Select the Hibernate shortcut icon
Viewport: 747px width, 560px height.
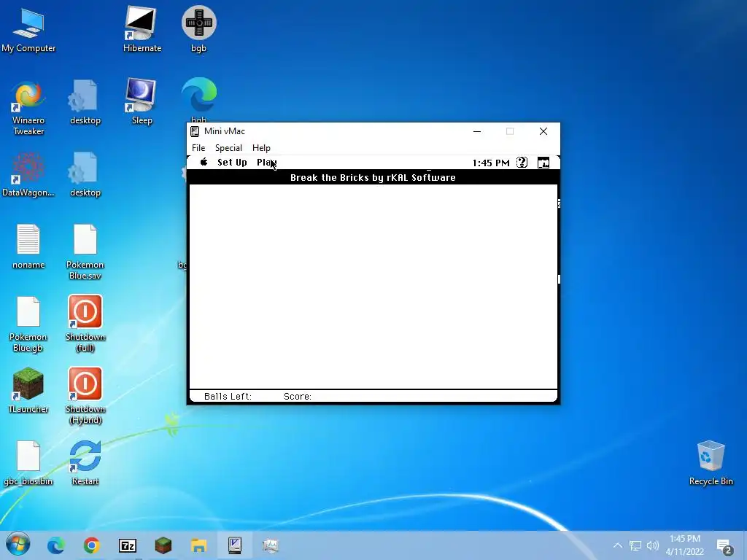coord(142,29)
